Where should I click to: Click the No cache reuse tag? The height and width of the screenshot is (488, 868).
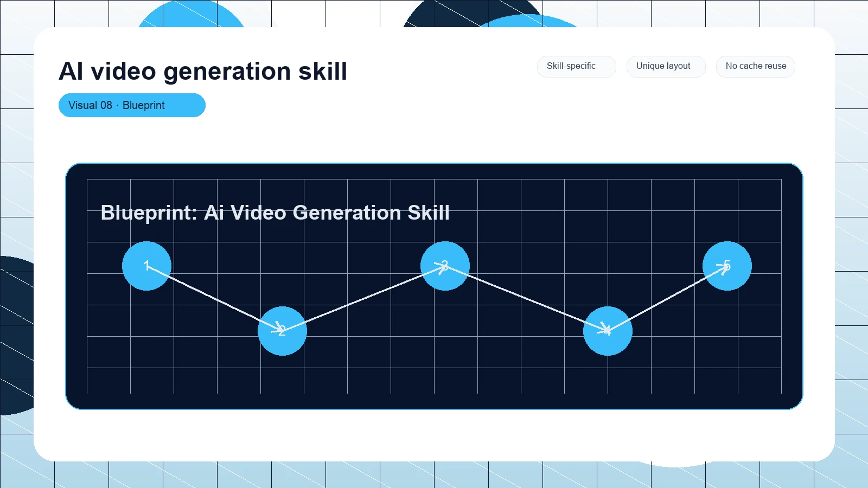coord(755,66)
